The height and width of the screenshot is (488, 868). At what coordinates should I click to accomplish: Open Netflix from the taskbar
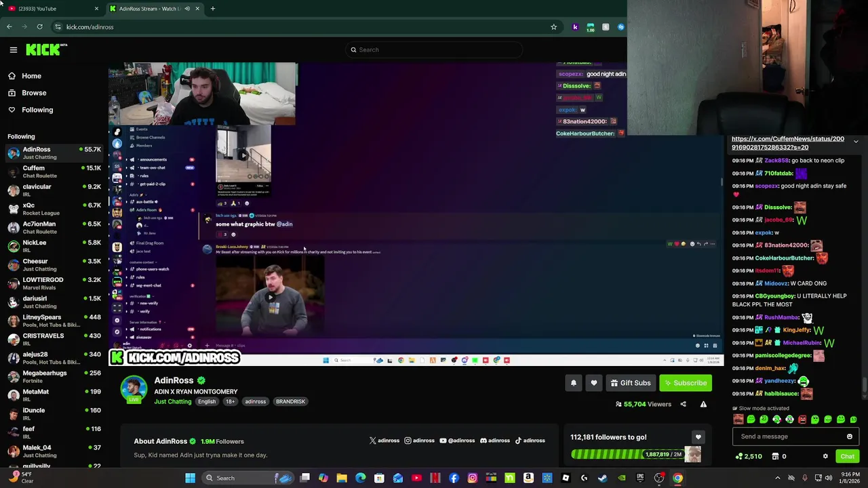click(x=435, y=478)
